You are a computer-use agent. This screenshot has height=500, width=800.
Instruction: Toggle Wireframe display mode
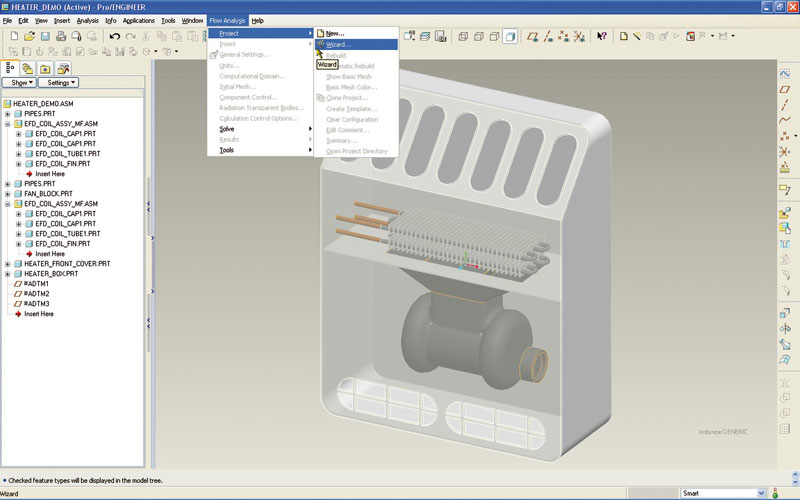[x=463, y=36]
